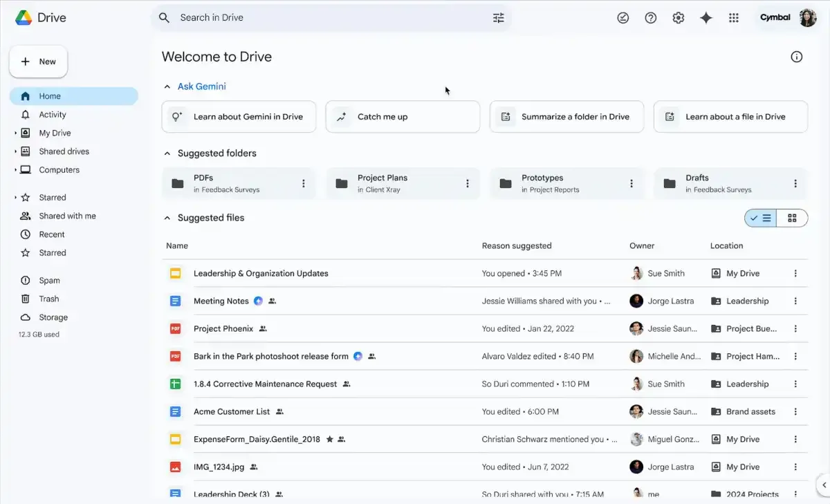This screenshot has height=504, width=830.
Task: Open more options for Project Plans folder
Action: coord(467,183)
